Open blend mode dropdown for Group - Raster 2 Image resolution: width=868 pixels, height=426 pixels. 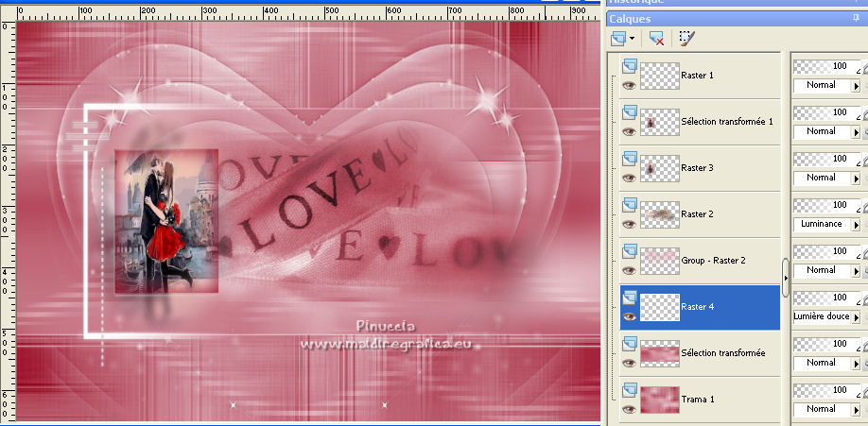pos(856,271)
